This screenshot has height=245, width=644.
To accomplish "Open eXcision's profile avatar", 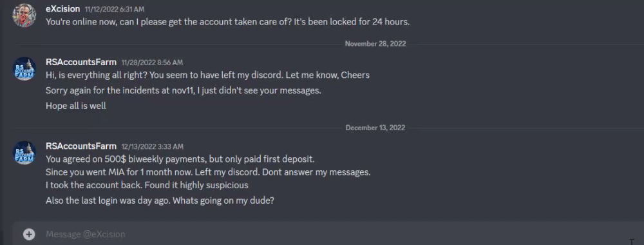I will [x=24, y=15].
